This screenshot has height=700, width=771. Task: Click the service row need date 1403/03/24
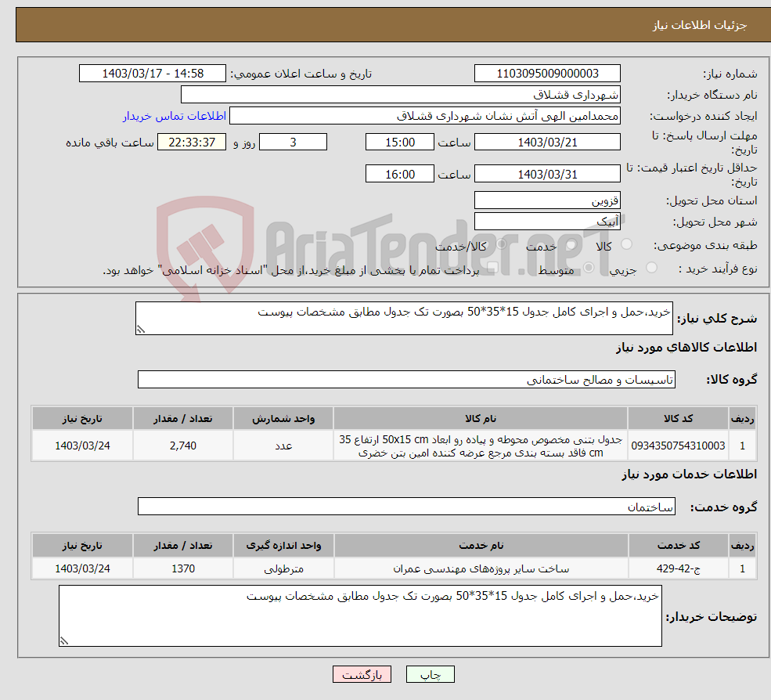point(83,568)
